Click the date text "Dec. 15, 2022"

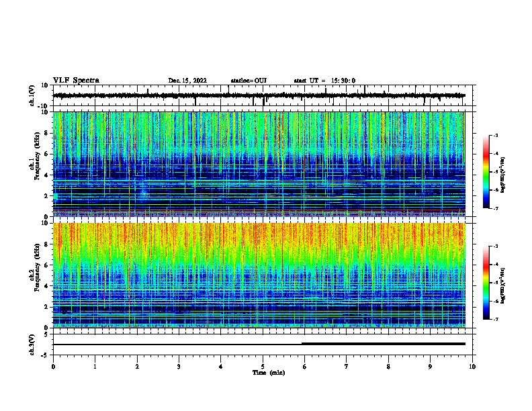tap(187, 81)
